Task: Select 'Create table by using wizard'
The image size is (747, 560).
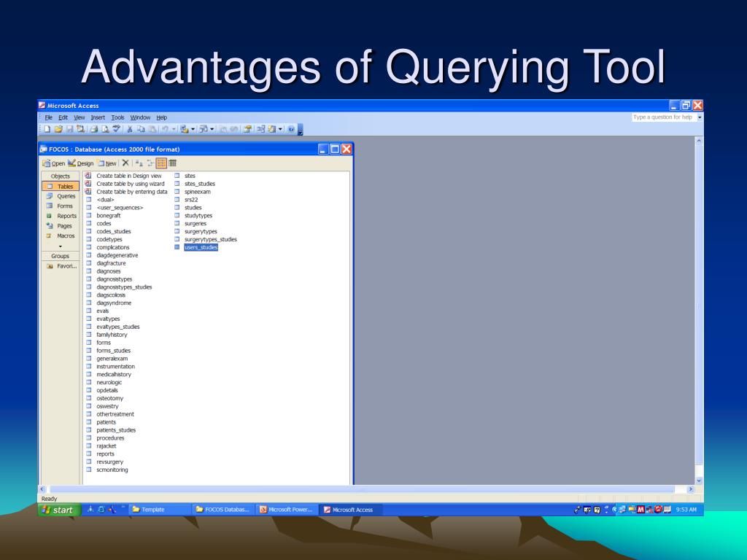Action: coord(125,184)
